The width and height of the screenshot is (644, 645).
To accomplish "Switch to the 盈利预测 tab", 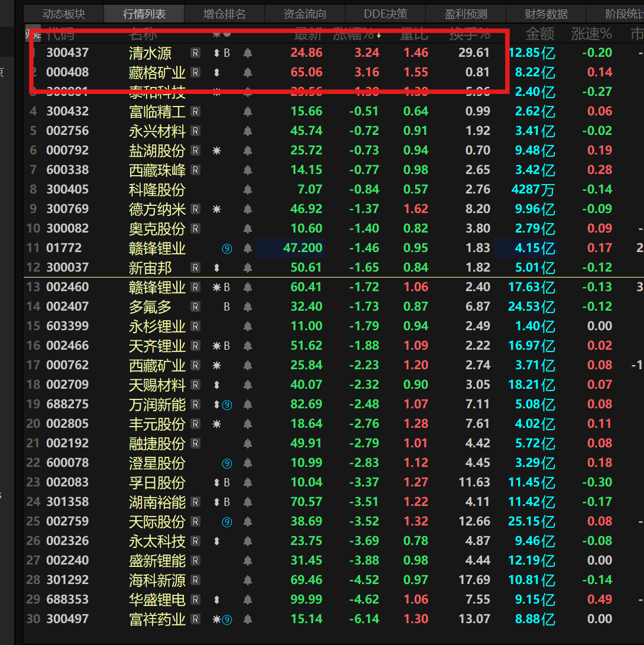I will tap(465, 14).
